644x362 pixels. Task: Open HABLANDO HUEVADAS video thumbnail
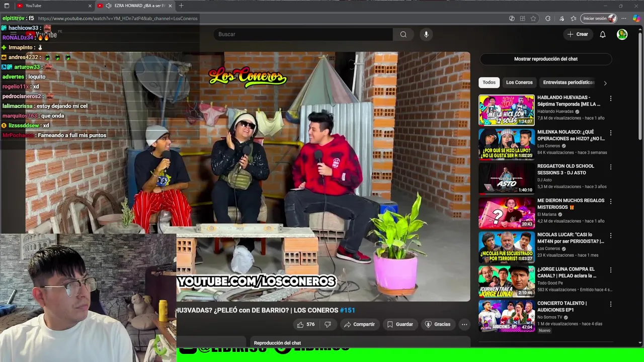pos(507,110)
